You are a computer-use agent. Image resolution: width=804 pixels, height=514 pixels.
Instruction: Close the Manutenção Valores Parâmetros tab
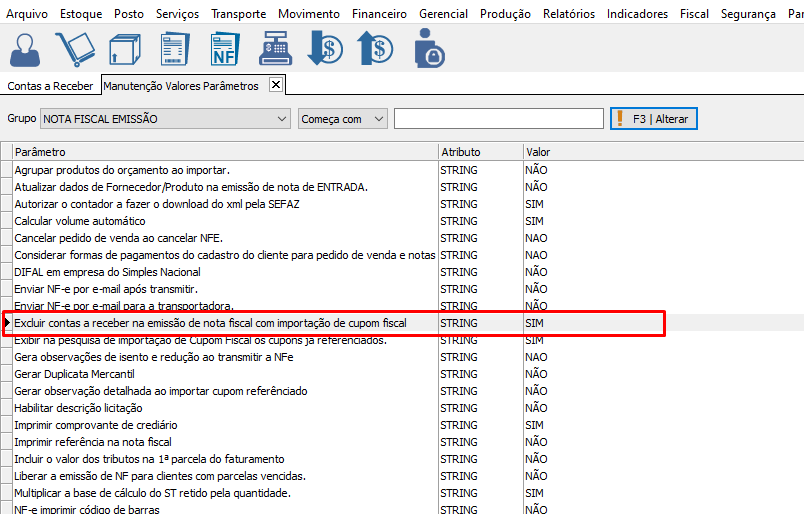click(276, 85)
